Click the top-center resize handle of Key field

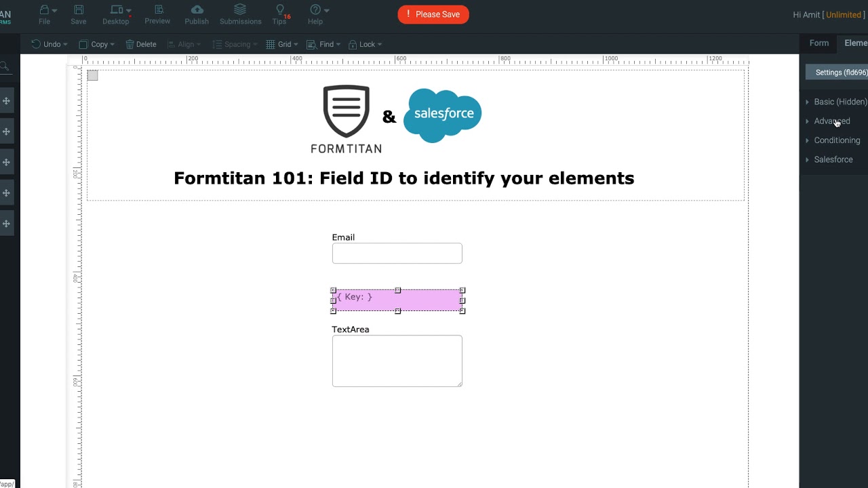point(398,290)
